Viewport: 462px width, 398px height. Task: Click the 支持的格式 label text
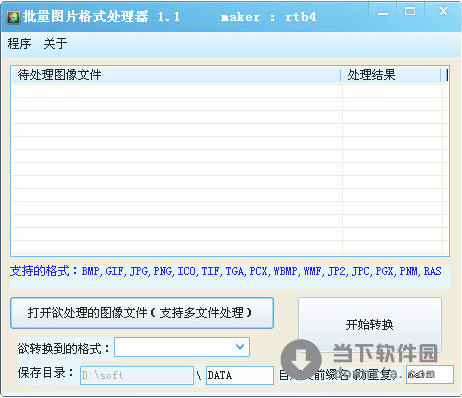pyautogui.click(x=226, y=271)
